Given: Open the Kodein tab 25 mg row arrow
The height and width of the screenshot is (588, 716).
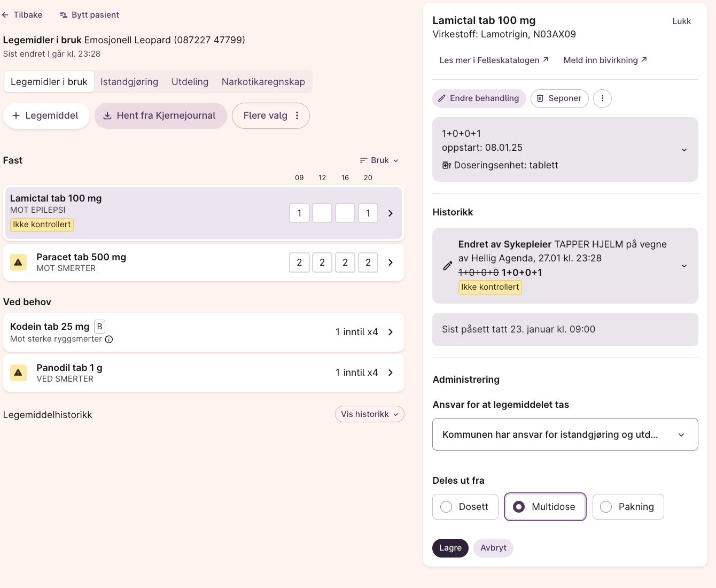Looking at the screenshot, I should pos(391,332).
